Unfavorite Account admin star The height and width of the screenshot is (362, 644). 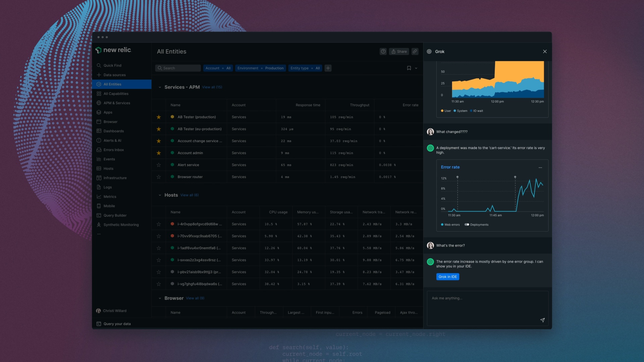pyautogui.click(x=159, y=153)
